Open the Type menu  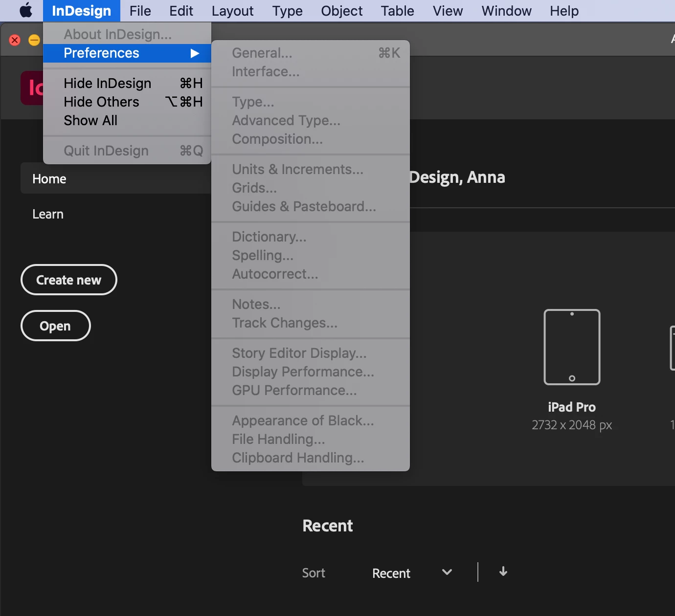point(288,11)
